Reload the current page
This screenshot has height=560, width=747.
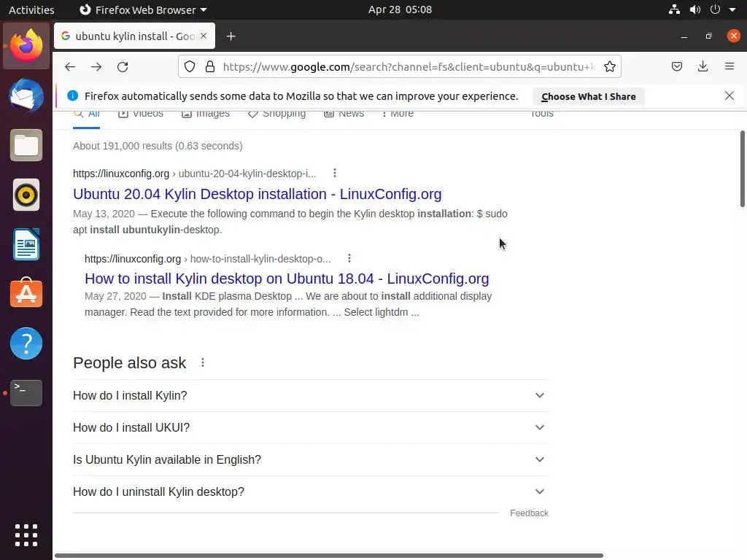[x=123, y=66]
